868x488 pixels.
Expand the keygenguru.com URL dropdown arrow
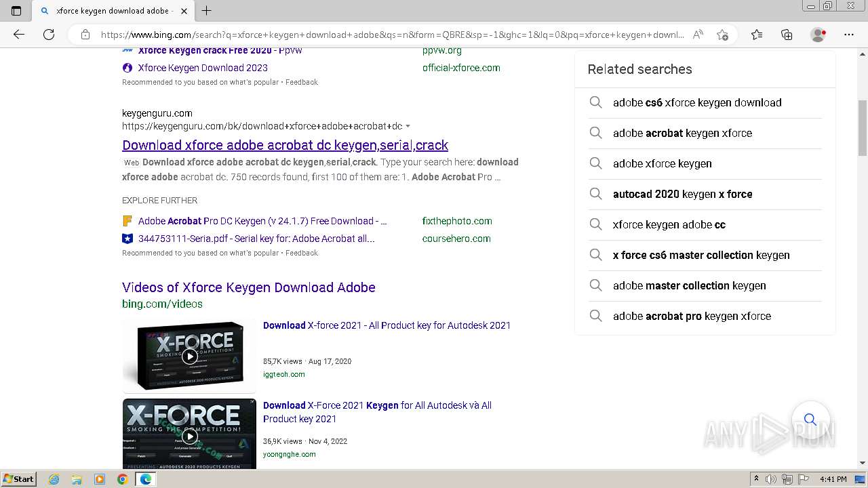tap(408, 126)
